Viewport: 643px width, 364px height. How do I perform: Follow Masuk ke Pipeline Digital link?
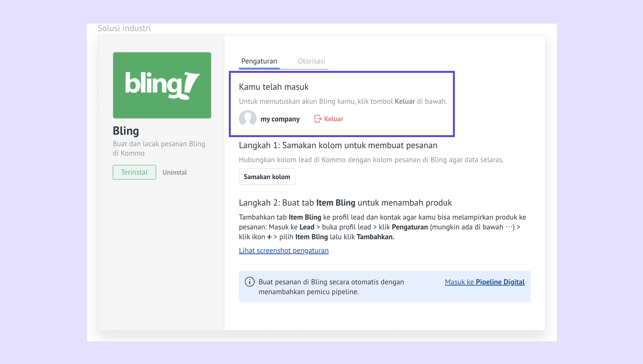click(x=485, y=282)
